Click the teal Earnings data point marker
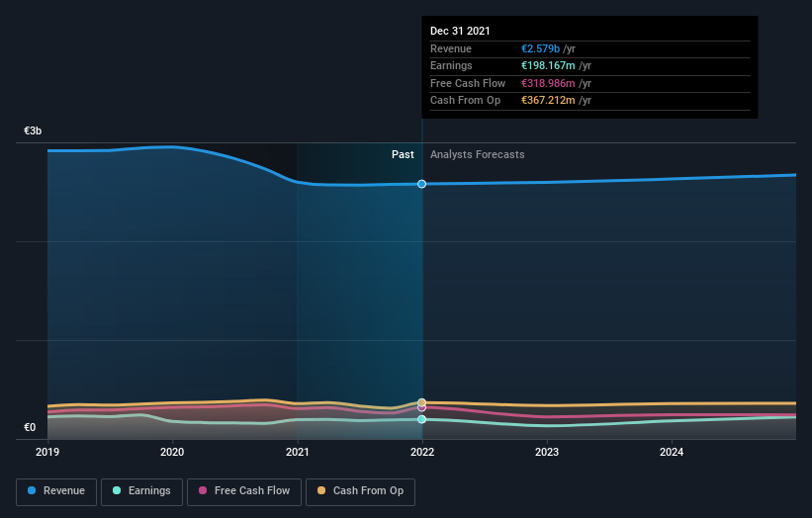 (x=422, y=419)
